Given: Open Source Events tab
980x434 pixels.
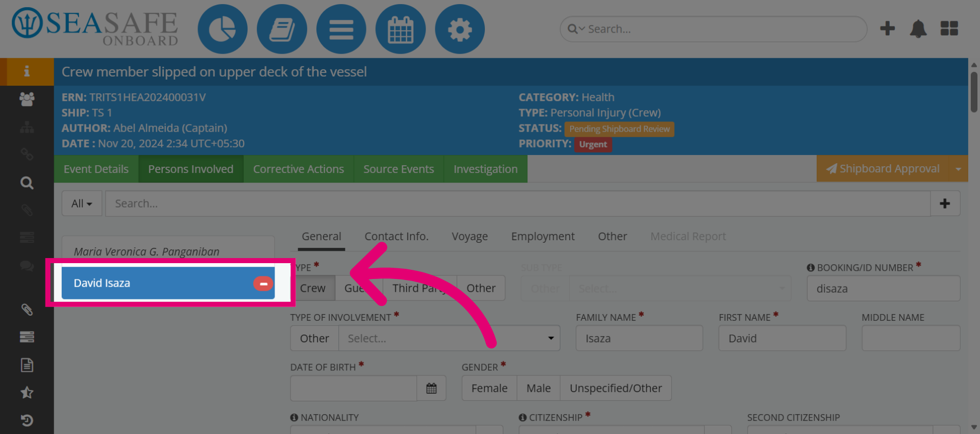Looking at the screenshot, I should (x=399, y=169).
